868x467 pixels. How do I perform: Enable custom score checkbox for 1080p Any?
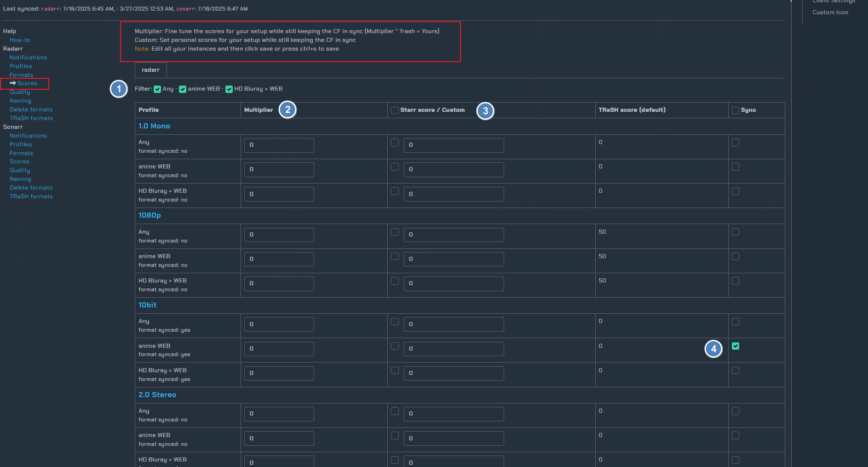(x=395, y=232)
